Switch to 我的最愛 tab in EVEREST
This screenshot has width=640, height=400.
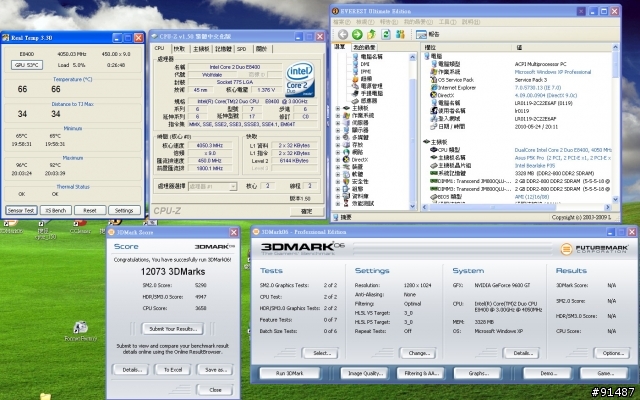coord(364,47)
